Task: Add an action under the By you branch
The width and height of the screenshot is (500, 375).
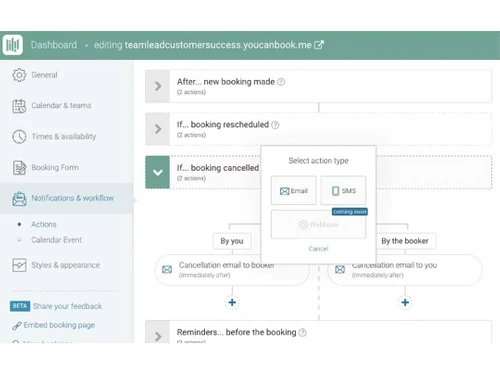Action: (x=232, y=302)
